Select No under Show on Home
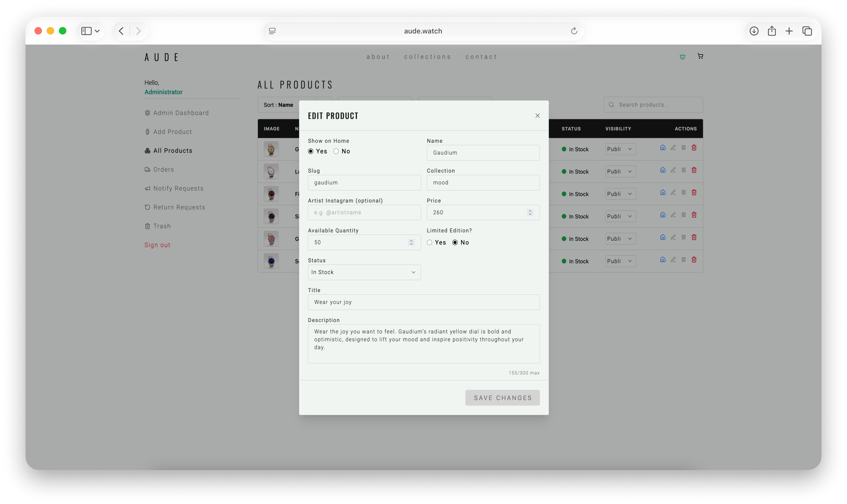 click(336, 151)
